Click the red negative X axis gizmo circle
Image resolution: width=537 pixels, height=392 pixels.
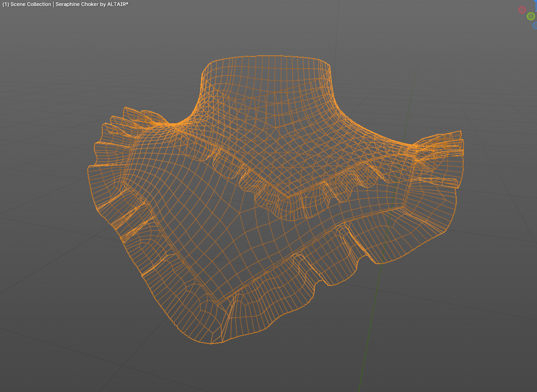pyautogui.click(x=522, y=10)
